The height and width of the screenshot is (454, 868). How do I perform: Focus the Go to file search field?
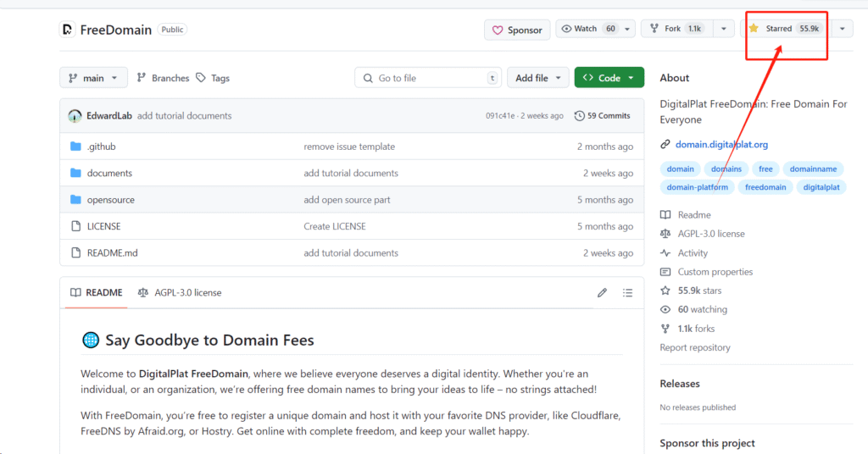pos(428,78)
